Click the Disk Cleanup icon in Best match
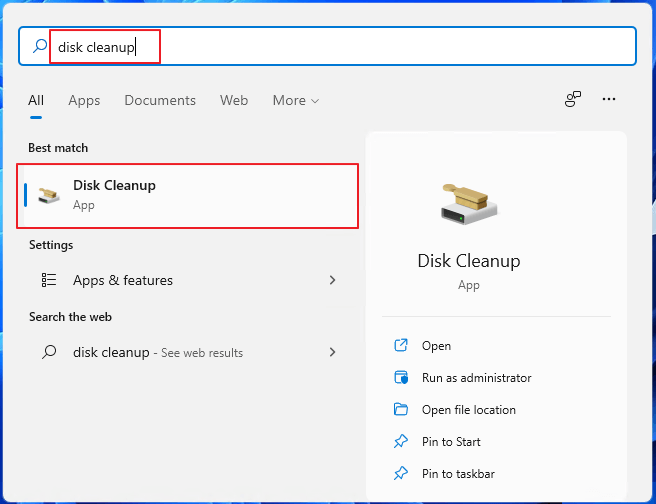The width and height of the screenshot is (656, 504). 48,195
